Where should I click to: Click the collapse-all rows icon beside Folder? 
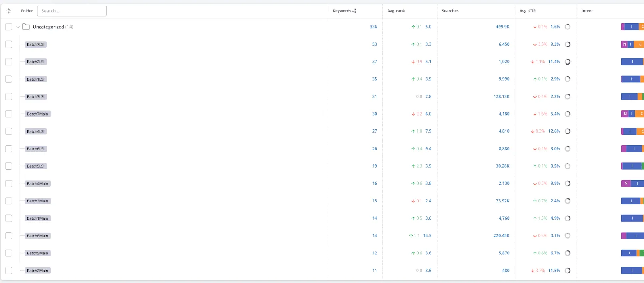coord(9,11)
